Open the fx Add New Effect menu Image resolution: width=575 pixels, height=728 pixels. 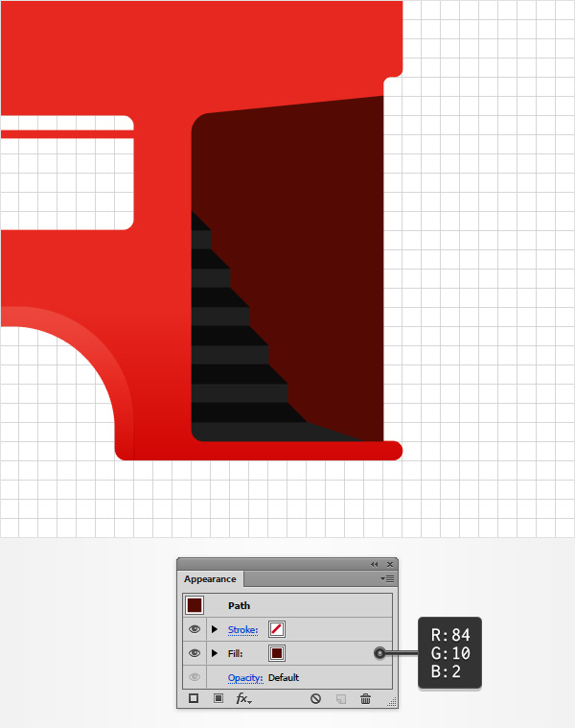[x=243, y=698]
